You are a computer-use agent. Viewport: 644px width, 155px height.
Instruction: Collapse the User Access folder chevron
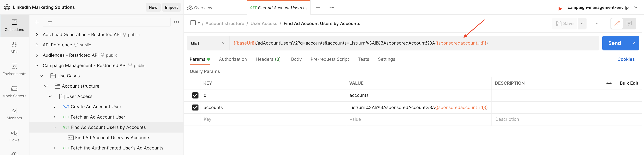50,96
